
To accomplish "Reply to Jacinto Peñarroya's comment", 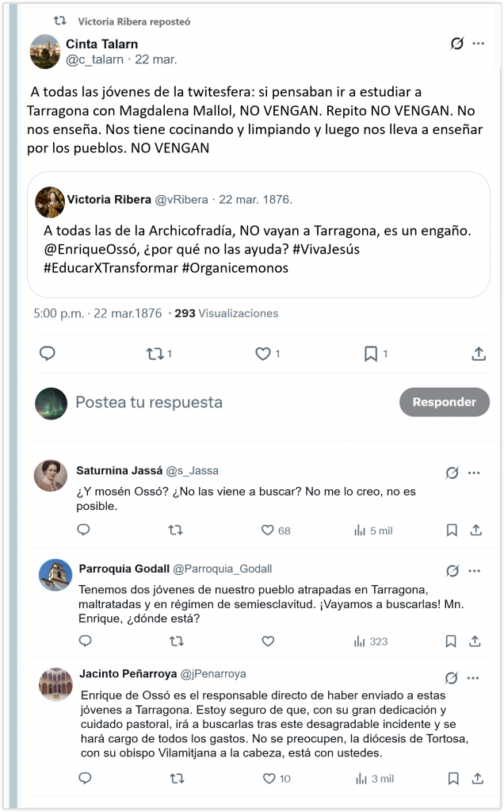I will 85,778.
